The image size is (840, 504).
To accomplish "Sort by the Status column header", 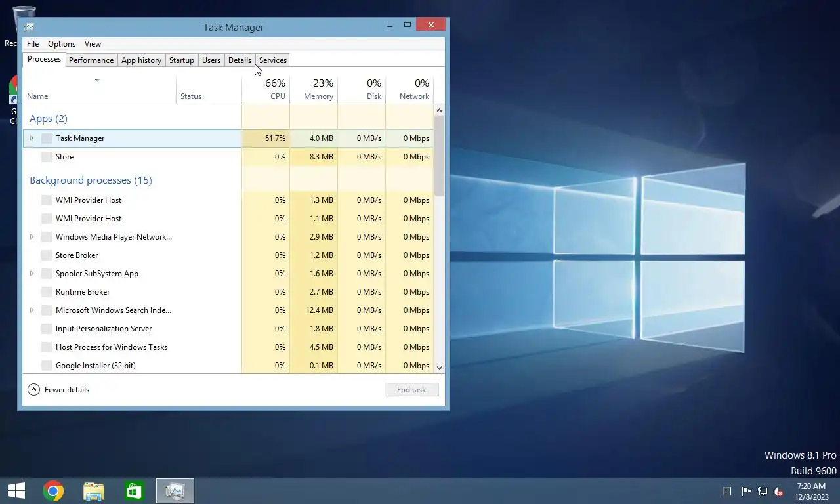I will (x=209, y=91).
